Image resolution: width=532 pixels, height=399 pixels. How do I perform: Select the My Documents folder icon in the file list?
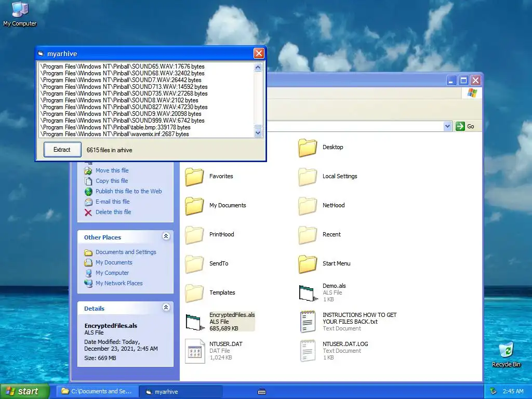(194, 206)
